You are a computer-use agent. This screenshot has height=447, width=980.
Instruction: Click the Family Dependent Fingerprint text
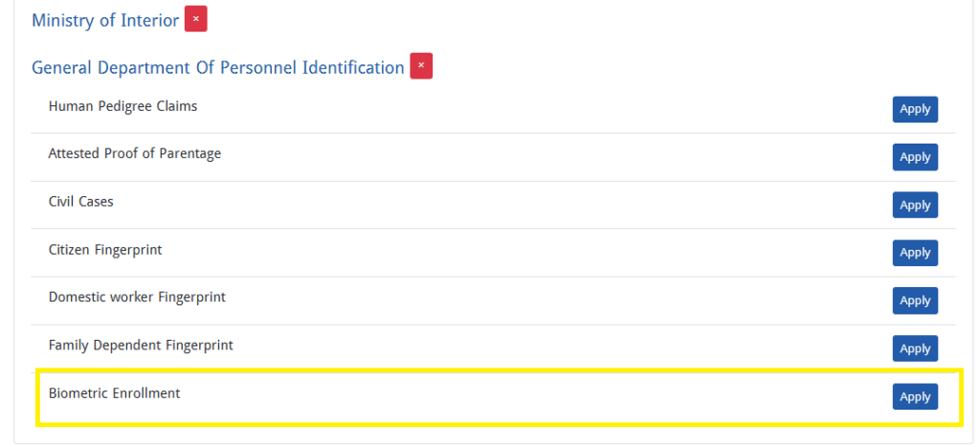pos(141,346)
